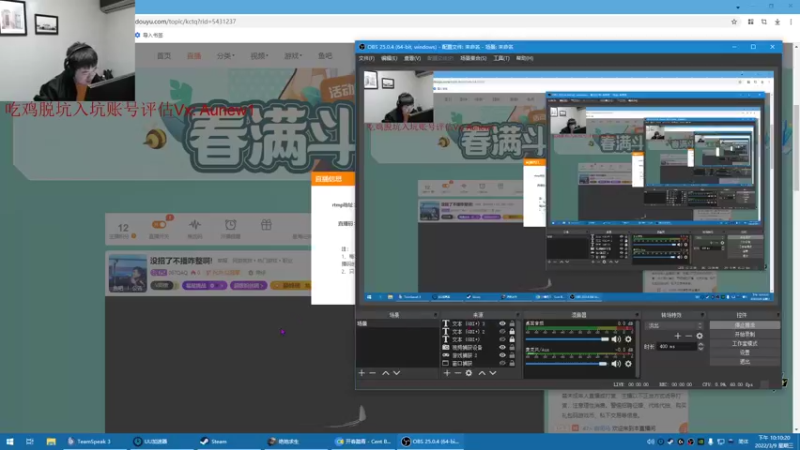The image size is (800, 450).
Task: Open the 淡出 transition dropdown
Action: [x=674, y=326]
